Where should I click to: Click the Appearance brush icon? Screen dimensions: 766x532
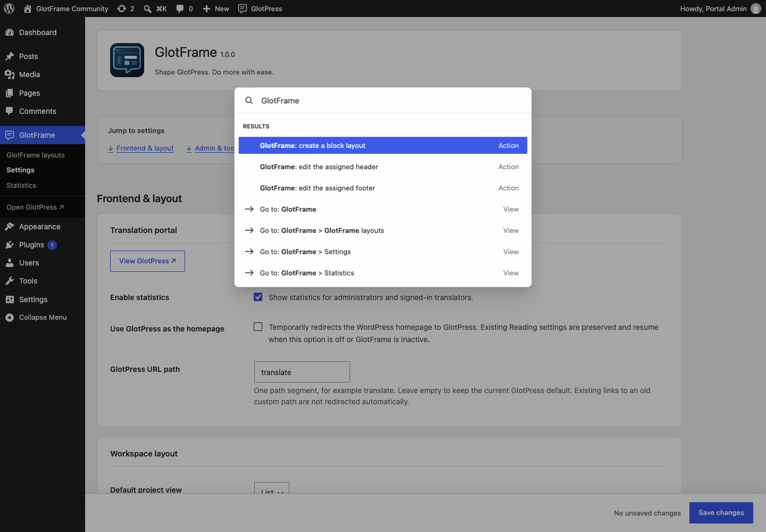pyautogui.click(x=10, y=227)
